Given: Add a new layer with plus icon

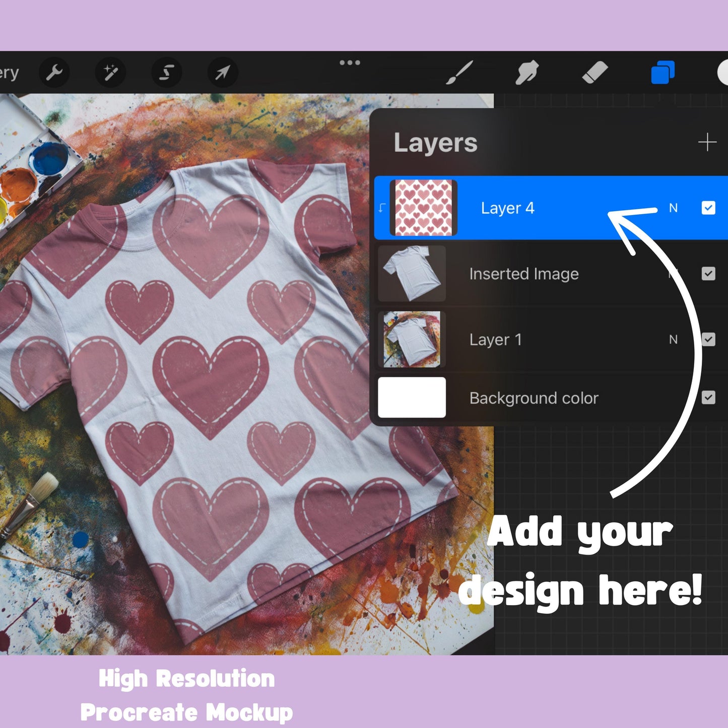Looking at the screenshot, I should (707, 143).
